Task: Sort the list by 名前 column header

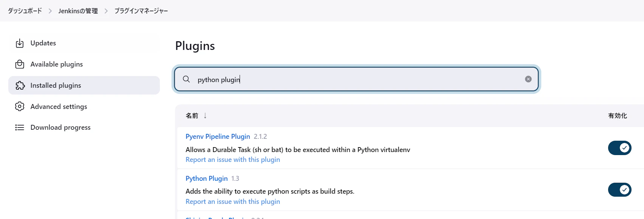Action: tap(192, 115)
